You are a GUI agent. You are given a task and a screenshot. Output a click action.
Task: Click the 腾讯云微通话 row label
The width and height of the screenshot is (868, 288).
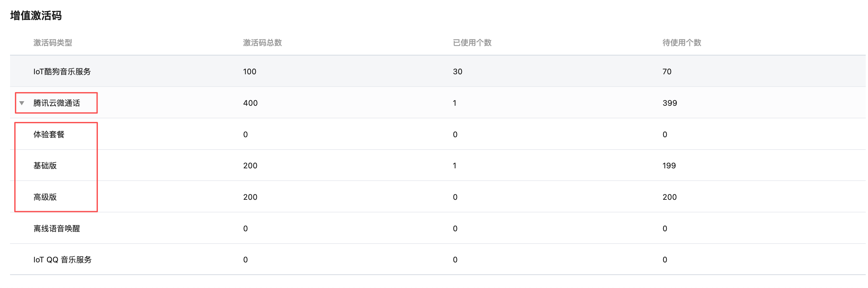(x=57, y=103)
